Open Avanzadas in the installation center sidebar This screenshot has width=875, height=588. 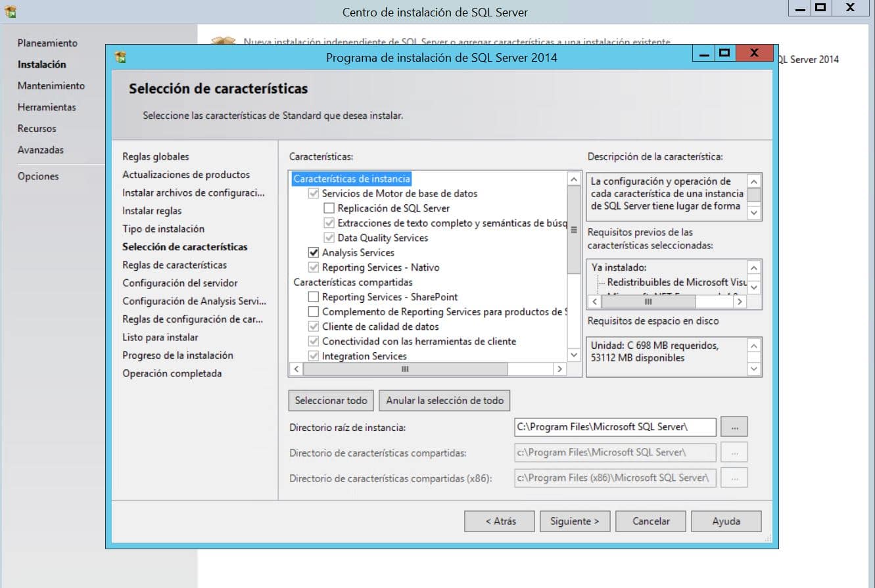[x=41, y=150]
